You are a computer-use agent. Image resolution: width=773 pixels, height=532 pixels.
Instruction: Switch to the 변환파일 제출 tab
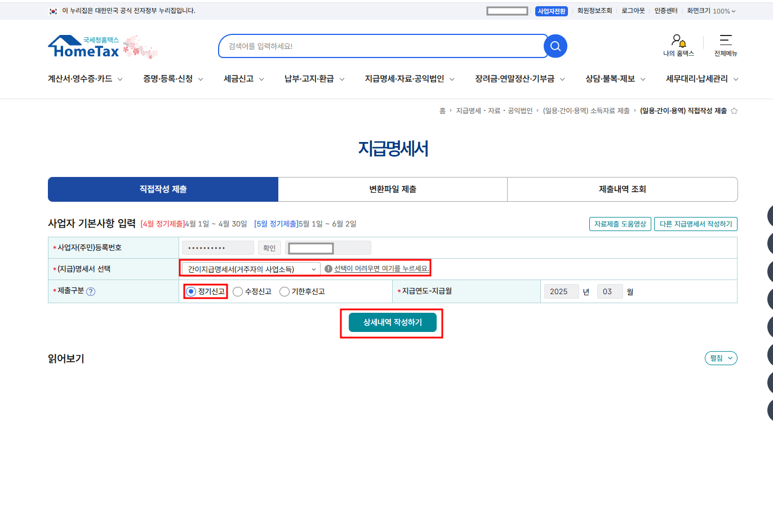point(393,189)
